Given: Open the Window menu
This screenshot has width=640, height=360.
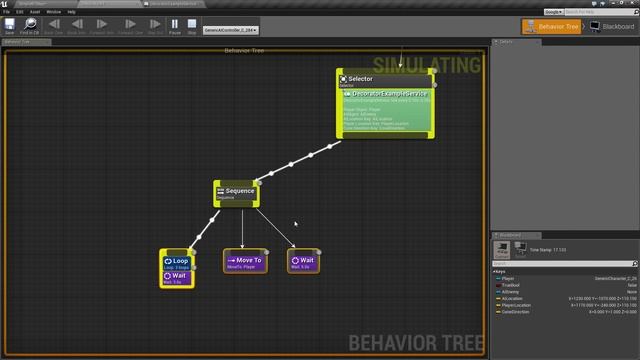Looking at the screenshot, I should (53, 12).
